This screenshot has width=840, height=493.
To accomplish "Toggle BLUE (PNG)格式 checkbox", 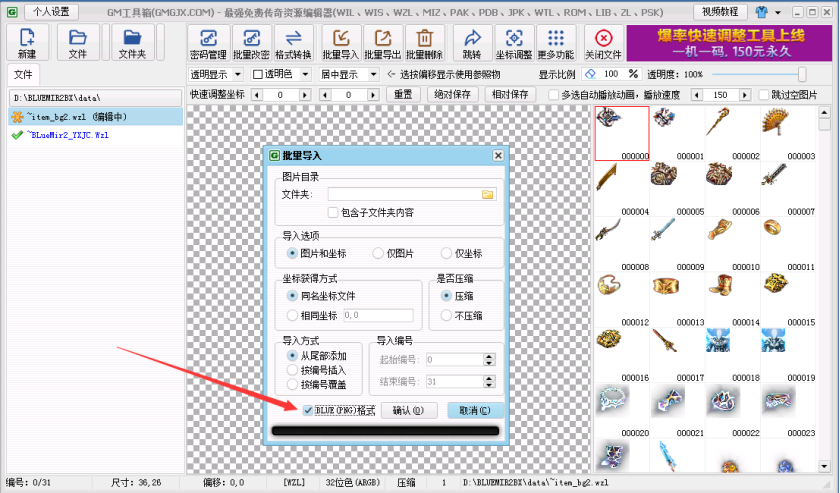I will tap(308, 410).
